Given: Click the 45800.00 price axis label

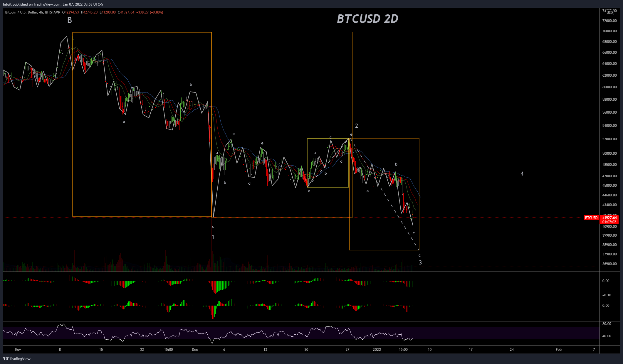Looking at the screenshot, I should 609,186.
